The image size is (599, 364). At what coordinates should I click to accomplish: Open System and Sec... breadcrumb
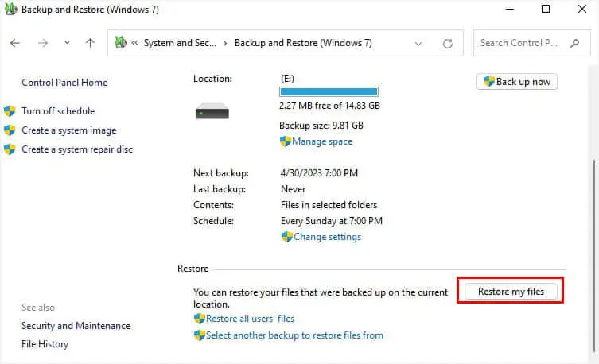tap(180, 43)
